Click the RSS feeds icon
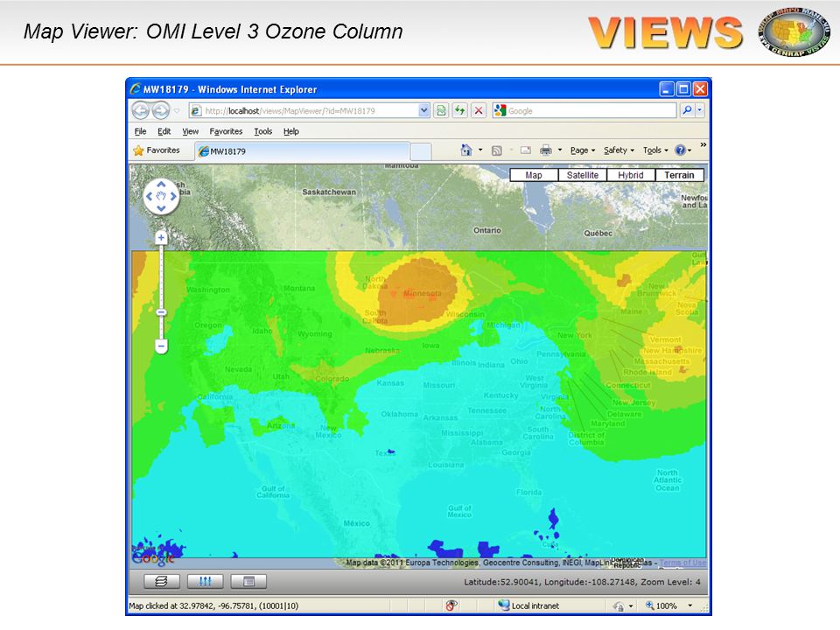The width and height of the screenshot is (840, 630). click(497, 150)
